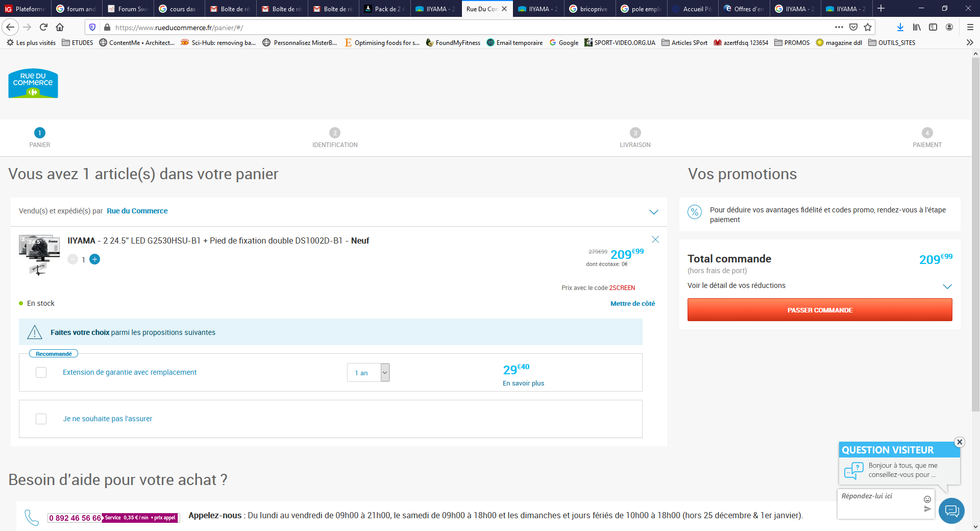This screenshot has width=980, height=531.
Task: Click the IIYAMA monitor product thumbnail
Action: click(39, 255)
